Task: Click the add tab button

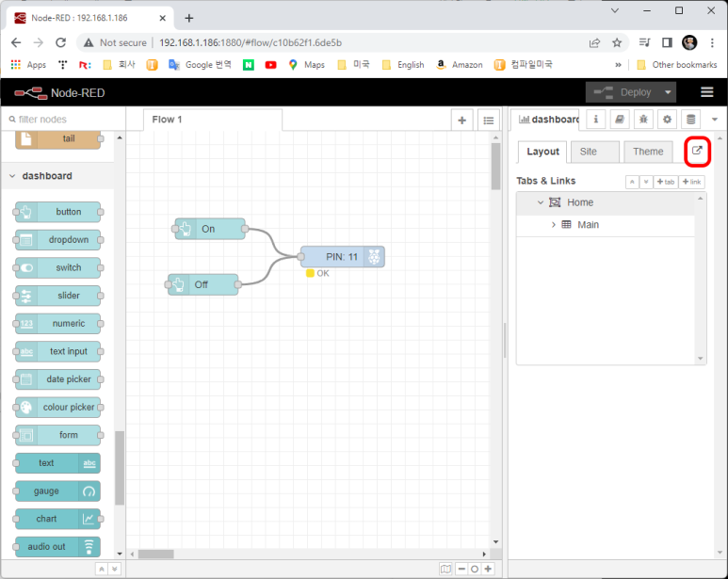Action: click(x=666, y=182)
